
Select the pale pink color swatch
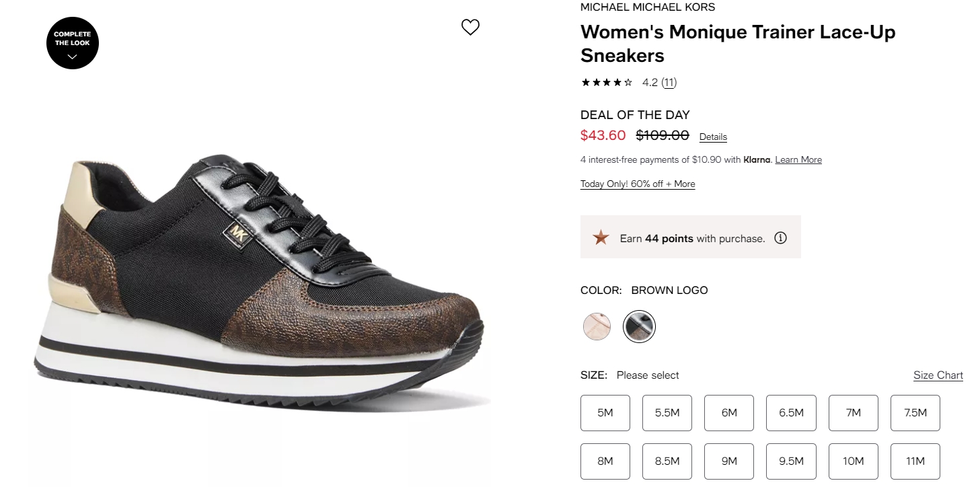(597, 327)
